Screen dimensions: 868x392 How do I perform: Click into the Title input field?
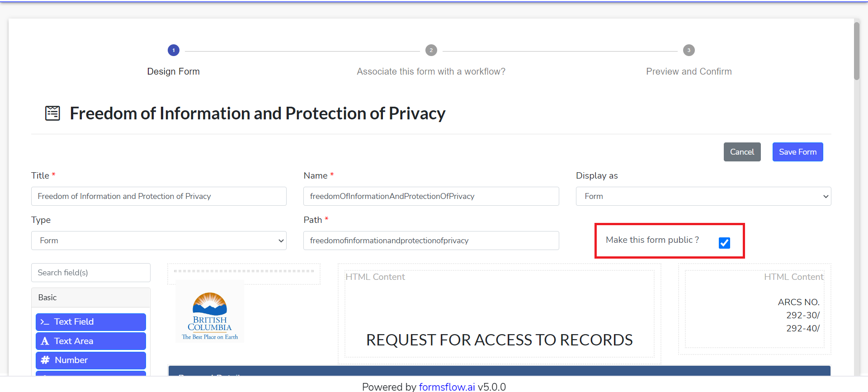click(x=159, y=196)
